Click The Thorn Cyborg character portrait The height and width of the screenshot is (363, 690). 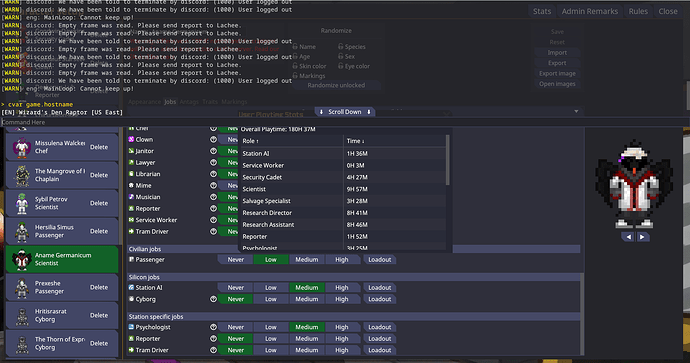22,344
